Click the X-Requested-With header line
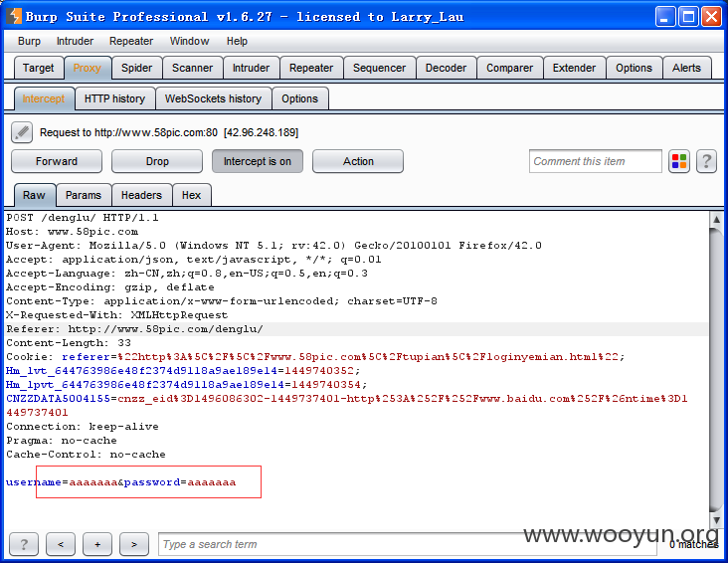 coord(116,315)
